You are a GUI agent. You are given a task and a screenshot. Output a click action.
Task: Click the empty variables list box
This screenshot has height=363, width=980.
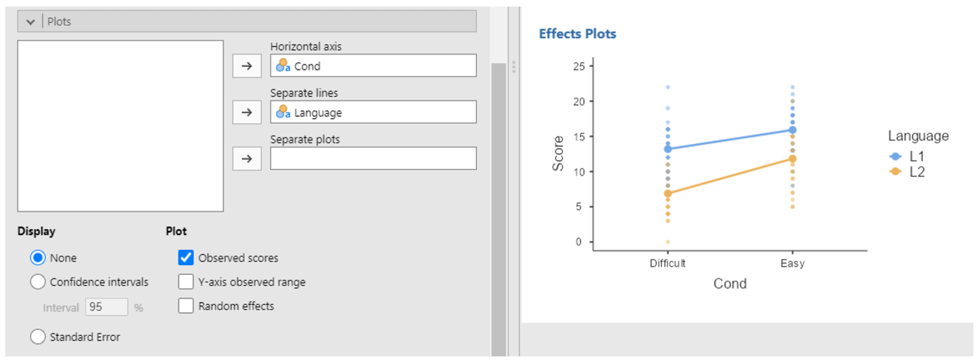[x=120, y=126]
